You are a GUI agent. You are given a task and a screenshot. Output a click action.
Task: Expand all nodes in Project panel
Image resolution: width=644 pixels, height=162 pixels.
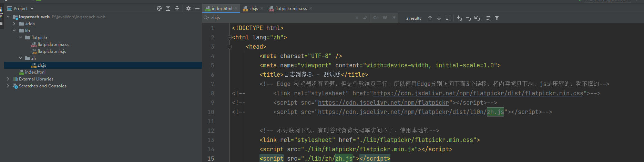[x=168, y=8]
